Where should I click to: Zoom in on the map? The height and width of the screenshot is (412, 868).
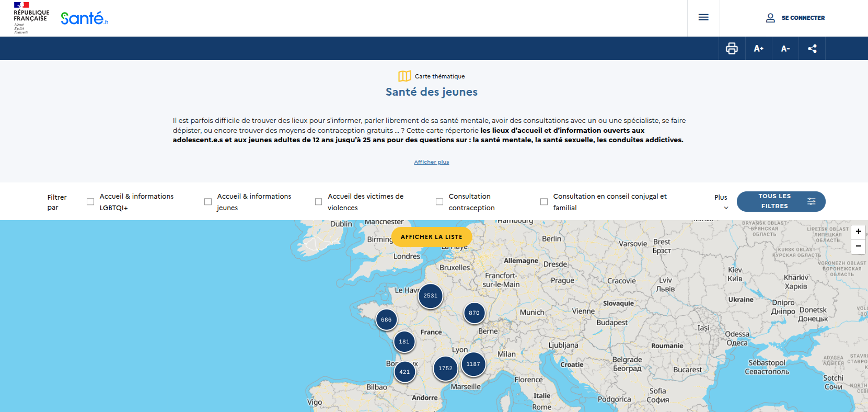(858, 232)
